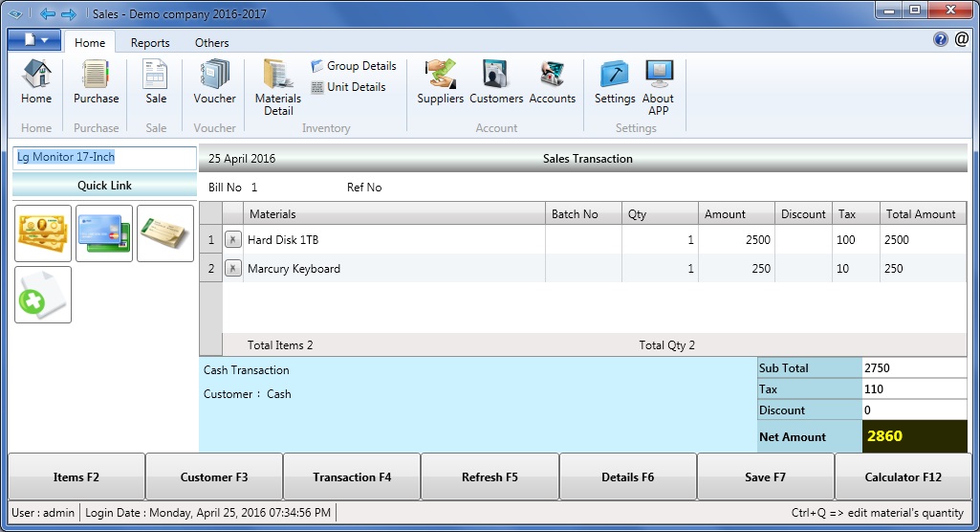The width and height of the screenshot is (980, 532).
Task: Click the Tax column header
Action: pyautogui.click(x=857, y=213)
